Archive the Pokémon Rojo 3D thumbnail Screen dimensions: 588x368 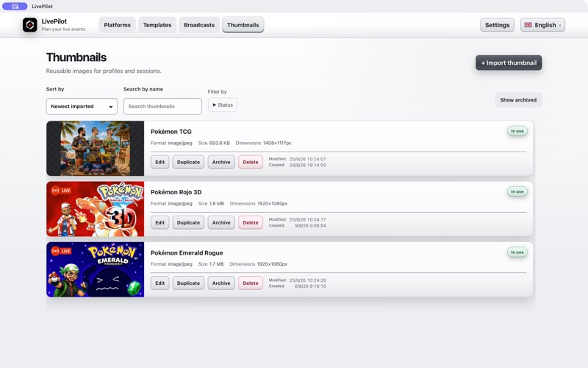click(221, 222)
